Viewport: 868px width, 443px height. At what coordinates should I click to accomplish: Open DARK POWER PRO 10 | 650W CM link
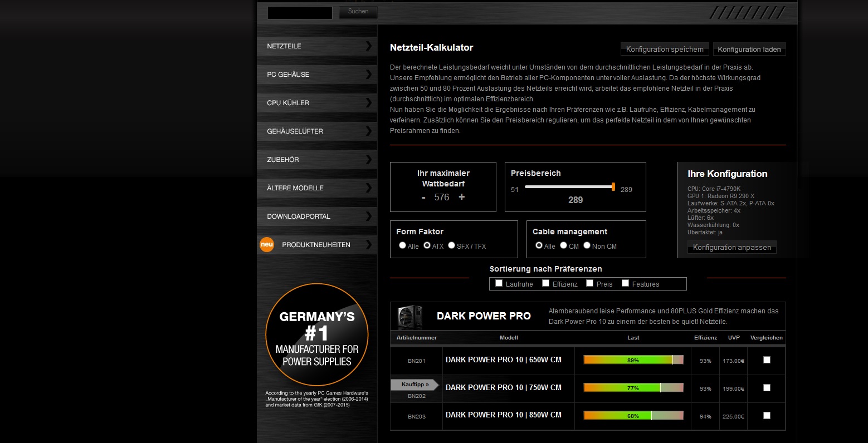click(504, 360)
